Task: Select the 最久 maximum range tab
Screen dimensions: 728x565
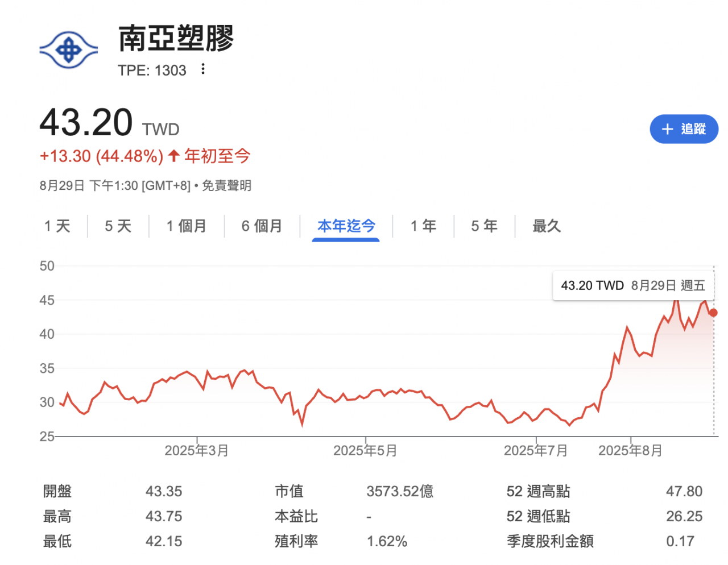Action: pyautogui.click(x=547, y=226)
